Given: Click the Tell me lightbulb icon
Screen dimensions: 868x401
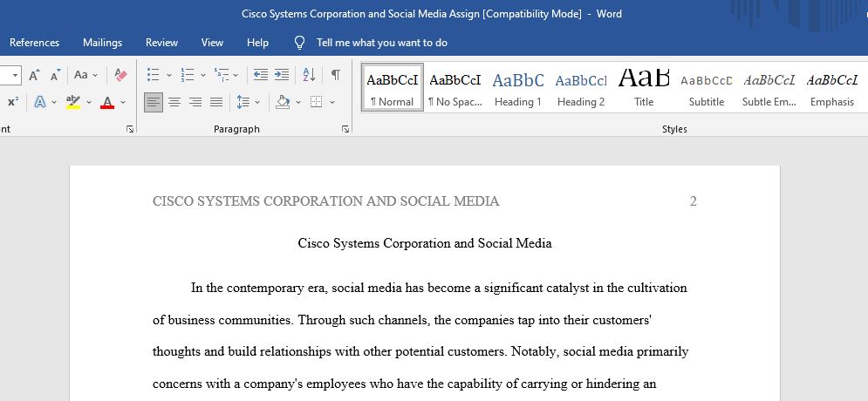Looking at the screenshot, I should point(299,43).
